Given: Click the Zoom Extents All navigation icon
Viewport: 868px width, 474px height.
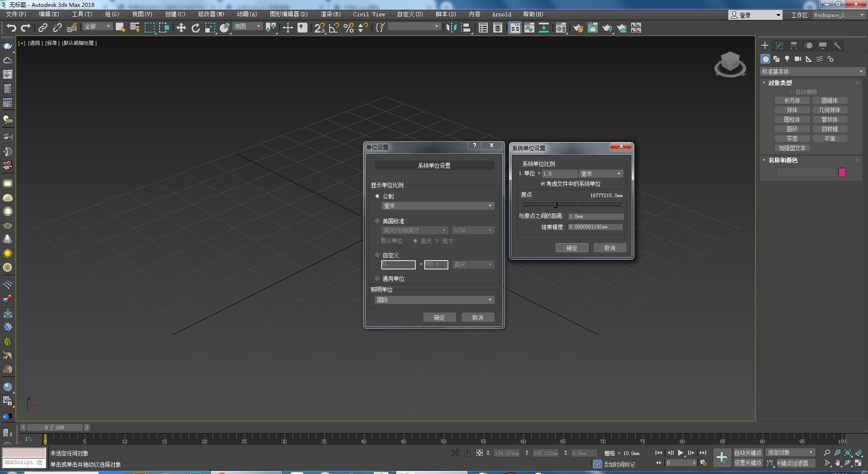Looking at the screenshot, I should (x=859, y=453).
